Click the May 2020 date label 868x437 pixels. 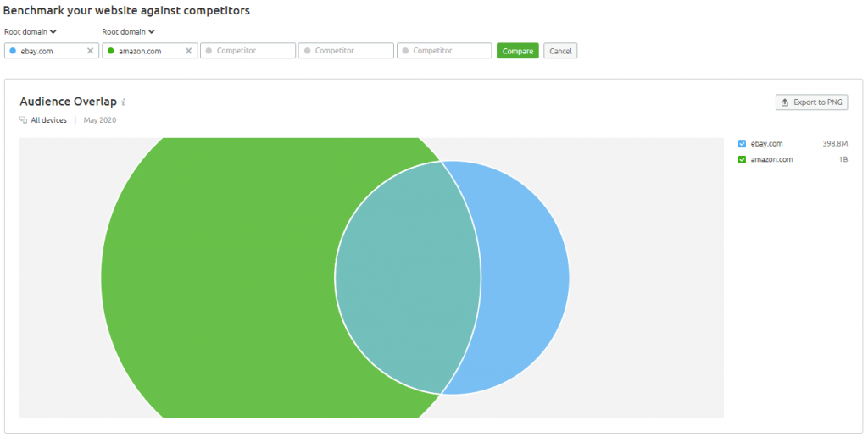pyautogui.click(x=100, y=120)
